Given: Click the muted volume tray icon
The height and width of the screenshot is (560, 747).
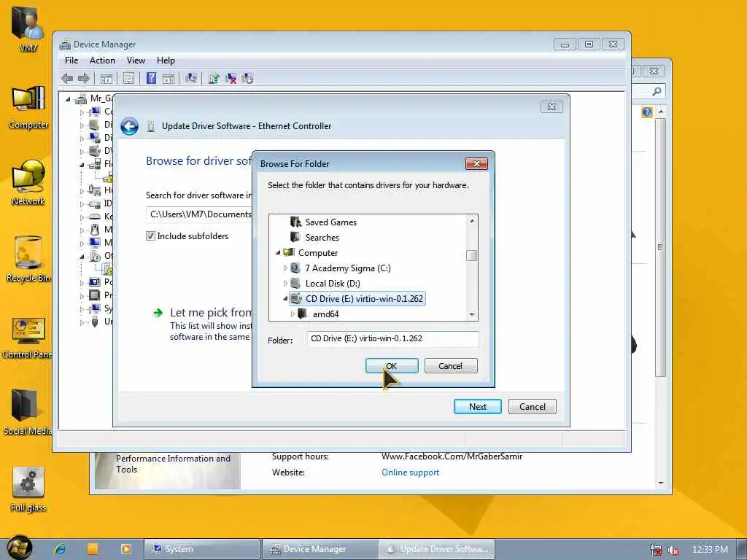Looking at the screenshot, I should point(673,550).
